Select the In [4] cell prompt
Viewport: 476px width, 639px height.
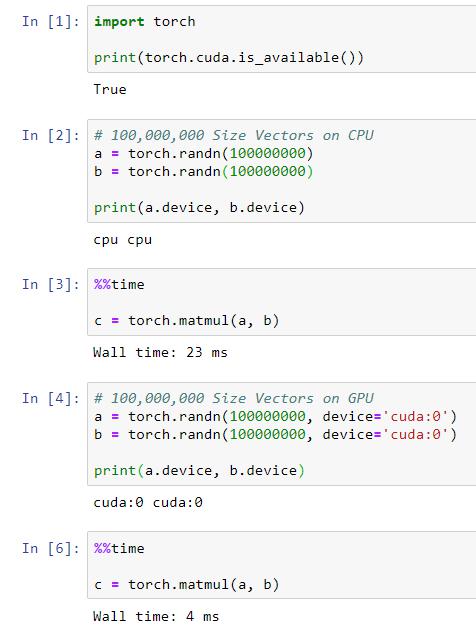tap(51, 399)
